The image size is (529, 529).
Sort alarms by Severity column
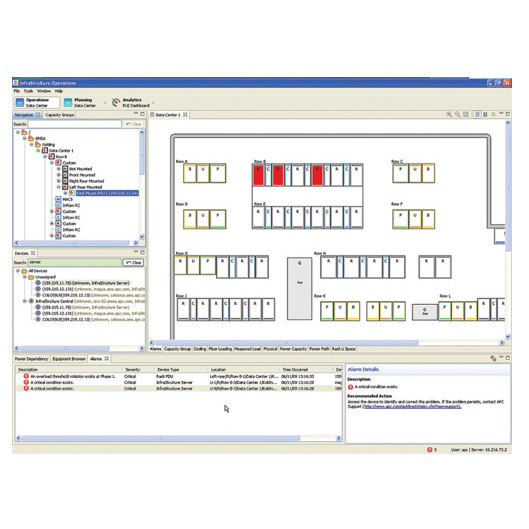click(x=133, y=370)
